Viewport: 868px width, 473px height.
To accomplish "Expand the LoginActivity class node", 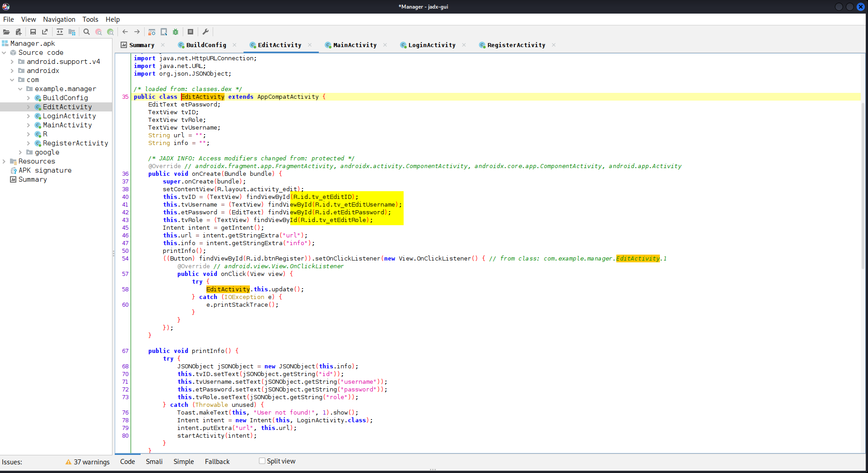I will point(29,116).
